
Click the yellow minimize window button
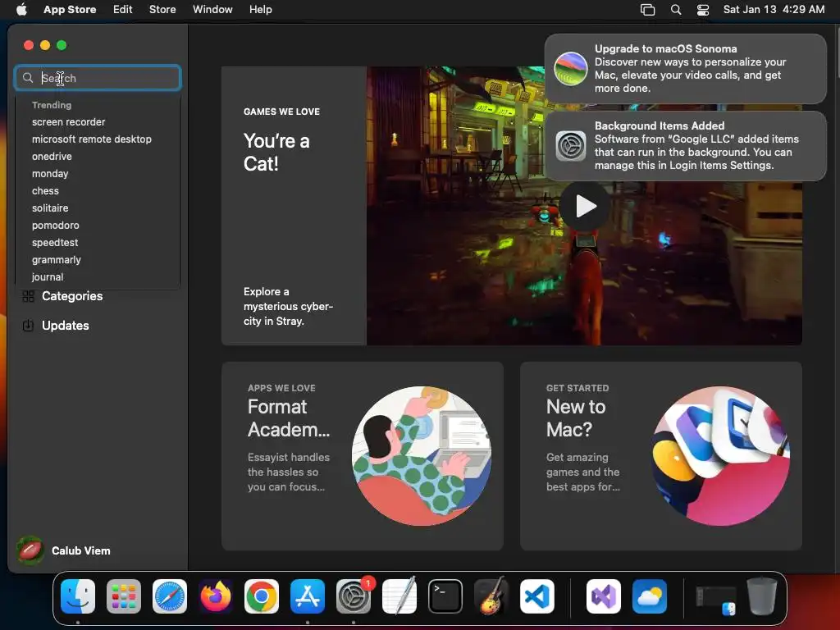pos(45,45)
